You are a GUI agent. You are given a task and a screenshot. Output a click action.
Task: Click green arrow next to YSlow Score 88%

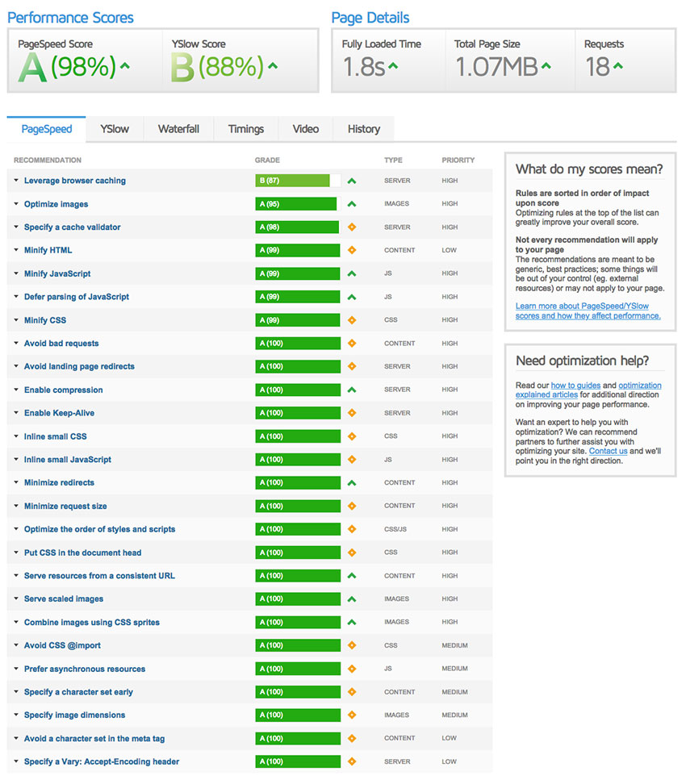[273, 65]
